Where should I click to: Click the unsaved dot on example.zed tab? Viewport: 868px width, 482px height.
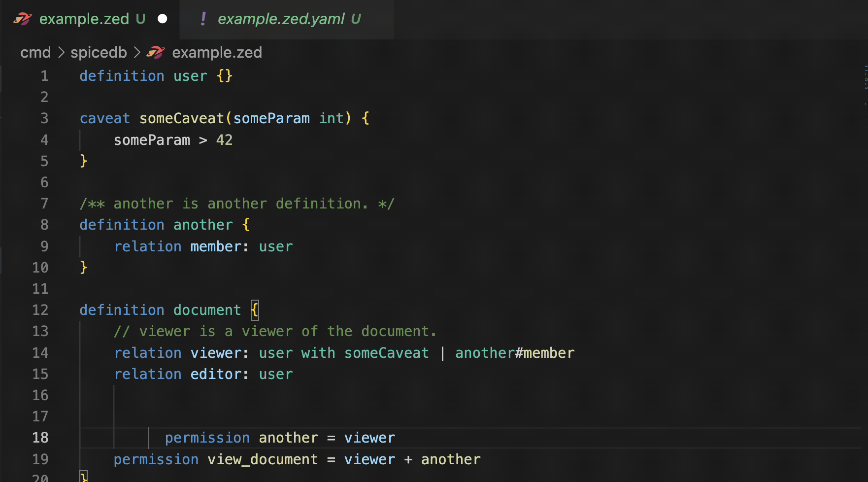(x=162, y=19)
